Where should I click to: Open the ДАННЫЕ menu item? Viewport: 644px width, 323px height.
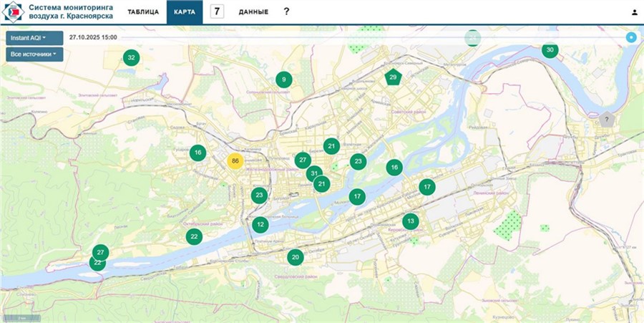[253, 12]
